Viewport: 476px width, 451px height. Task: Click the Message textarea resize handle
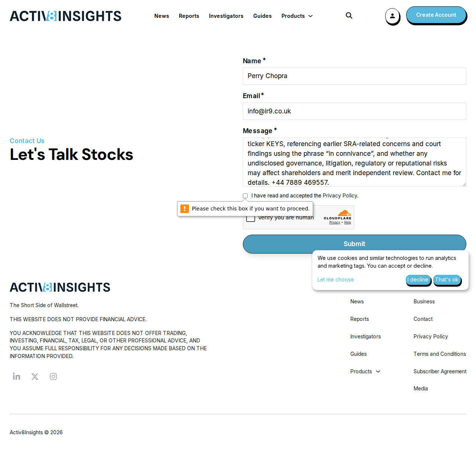[x=464, y=184]
